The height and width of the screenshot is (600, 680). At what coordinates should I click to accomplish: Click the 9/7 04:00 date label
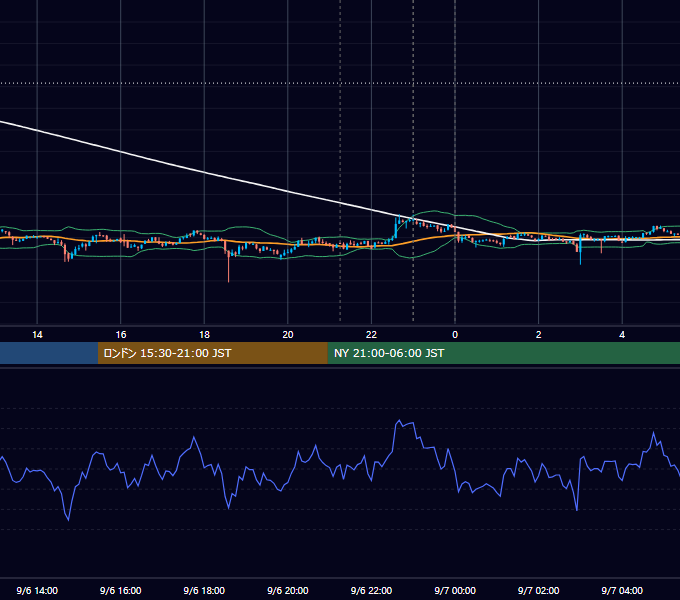(622, 590)
